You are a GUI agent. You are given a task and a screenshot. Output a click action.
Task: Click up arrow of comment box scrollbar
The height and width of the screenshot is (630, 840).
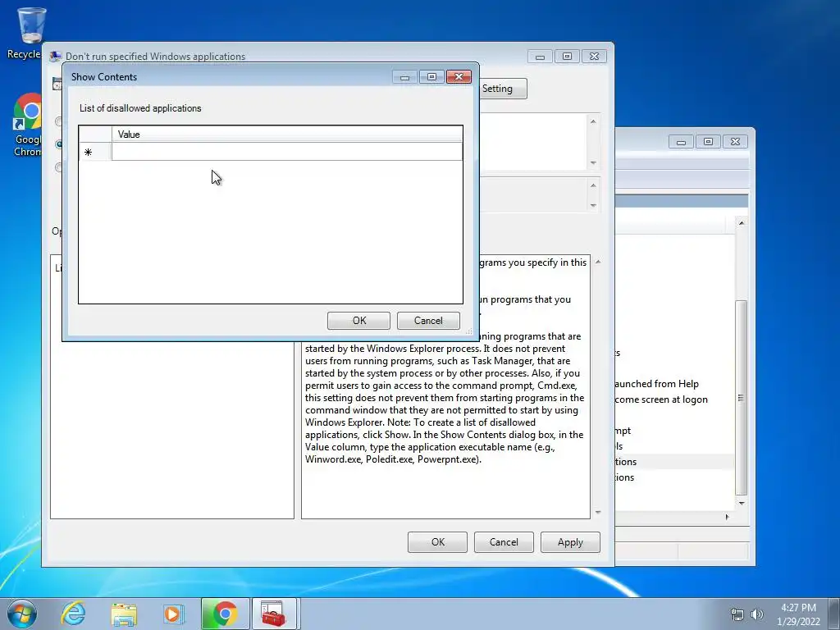pyautogui.click(x=593, y=121)
